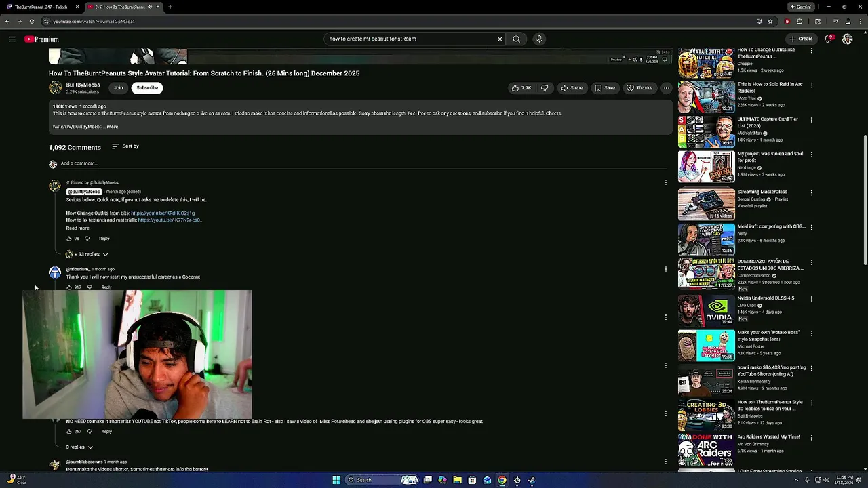
Task: Open Windows Start menu
Action: click(x=336, y=480)
